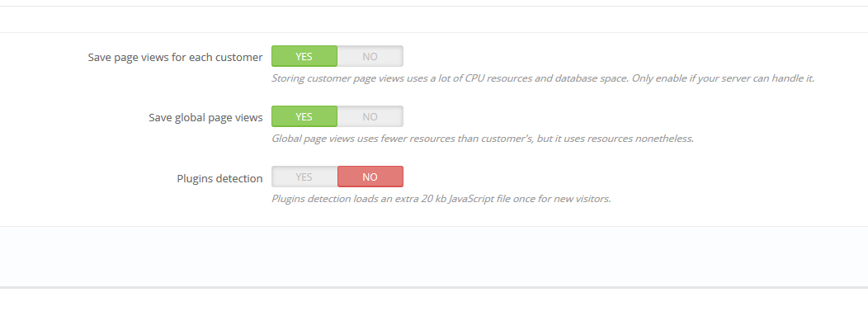The width and height of the screenshot is (868, 330).
Task: Toggle the Plugins detection switch
Action: [337, 177]
